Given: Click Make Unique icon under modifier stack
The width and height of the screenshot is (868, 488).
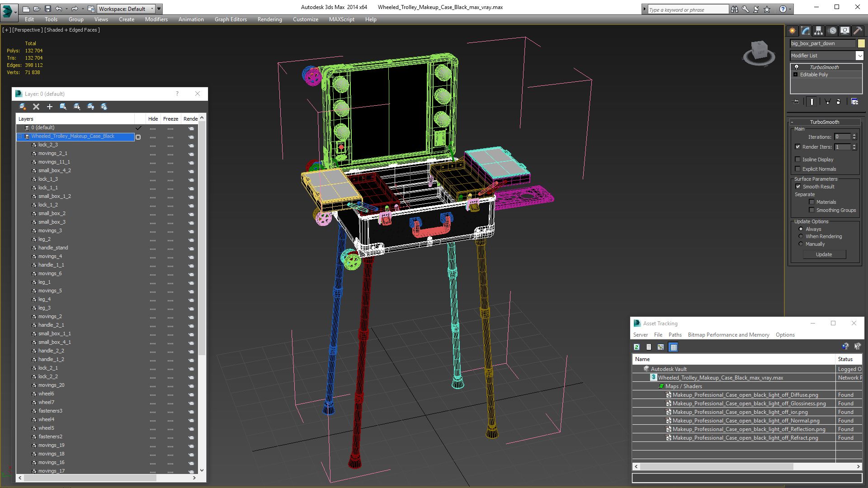Looking at the screenshot, I should (827, 102).
